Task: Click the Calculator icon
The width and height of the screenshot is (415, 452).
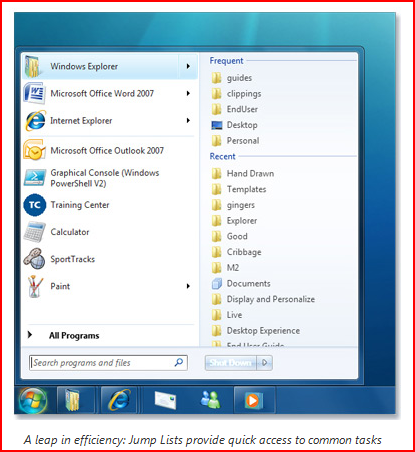Action: pyautogui.click(x=34, y=232)
